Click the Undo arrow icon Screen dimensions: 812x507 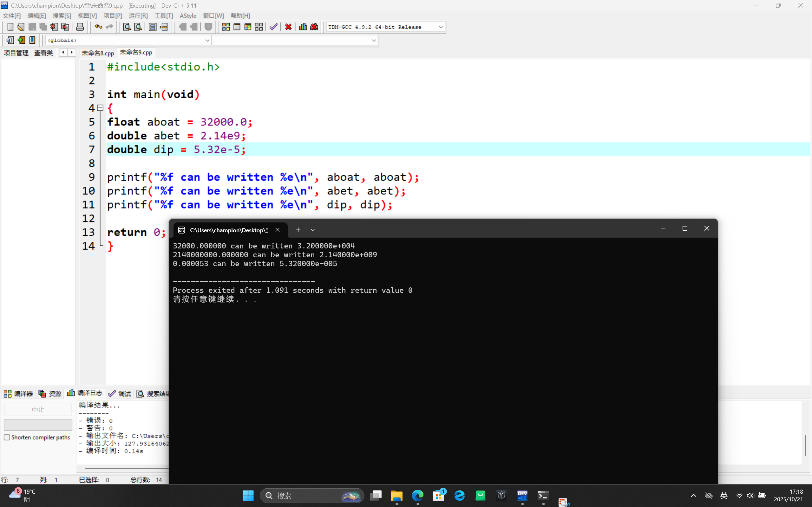coord(98,27)
